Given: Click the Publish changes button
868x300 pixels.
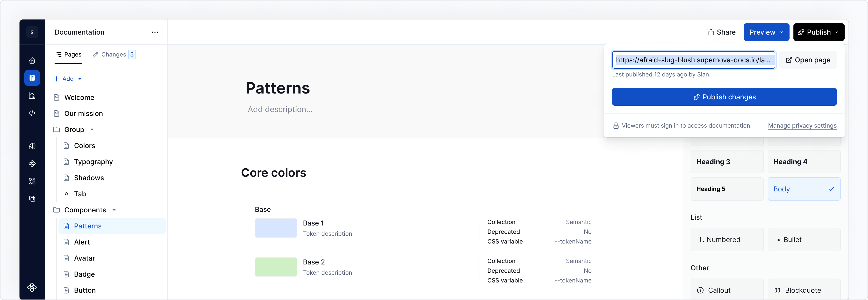Looking at the screenshot, I should pos(724,97).
